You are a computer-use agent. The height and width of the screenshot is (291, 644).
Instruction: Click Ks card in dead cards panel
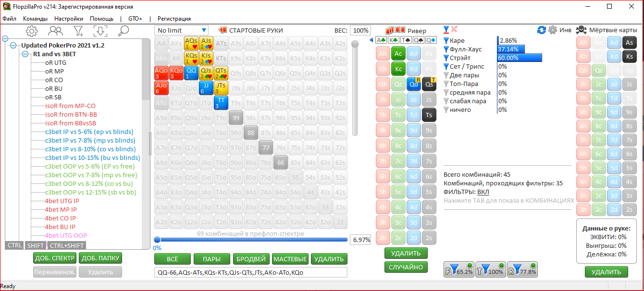(x=629, y=56)
